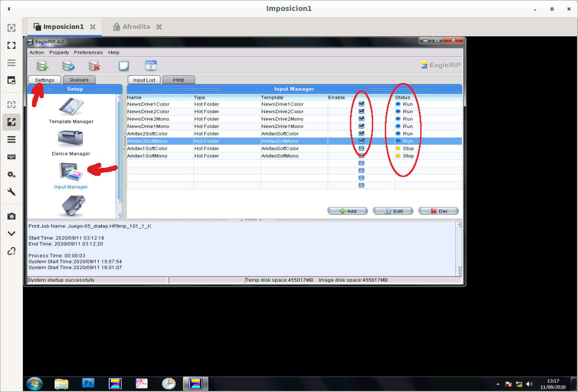This screenshot has height=392, width=578.
Task: Open the Action menu
Action: point(37,52)
